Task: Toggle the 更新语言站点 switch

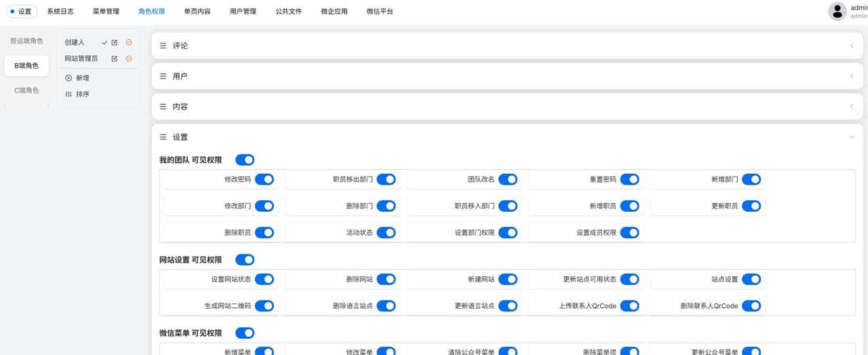Action: click(x=508, y=305)
